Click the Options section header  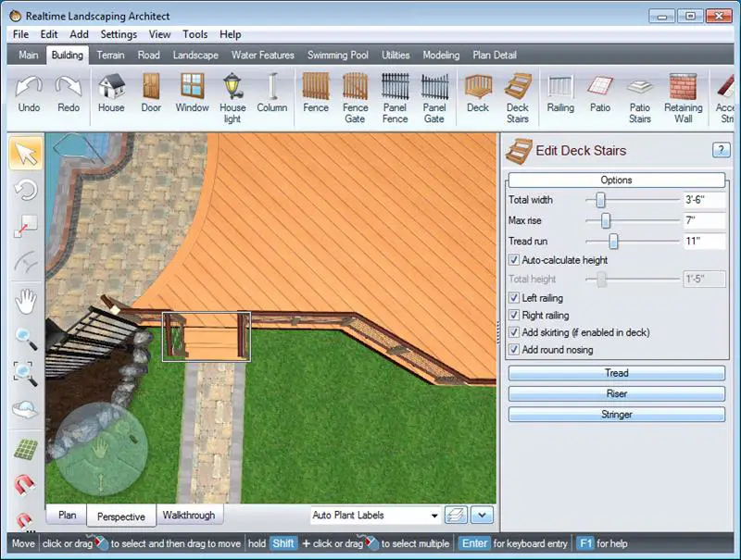[616, 180]
